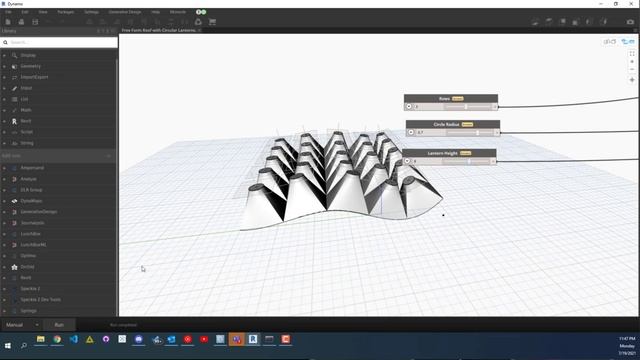This screenshot has width=640, height=360.
Task: Open the Manual run mode dropdown
Action: (21, 325)
